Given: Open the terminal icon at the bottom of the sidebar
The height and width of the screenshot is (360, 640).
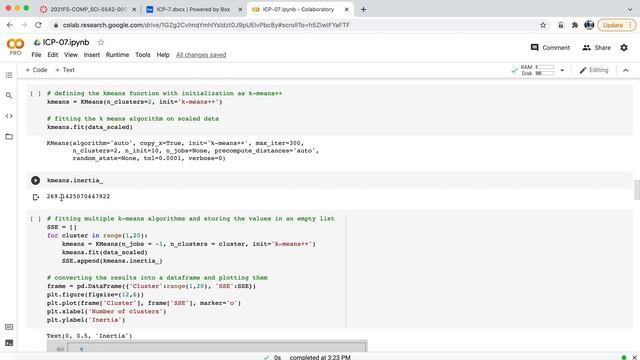Looking at the screenshot, I should pyautogui.click(x=9, y=343).
